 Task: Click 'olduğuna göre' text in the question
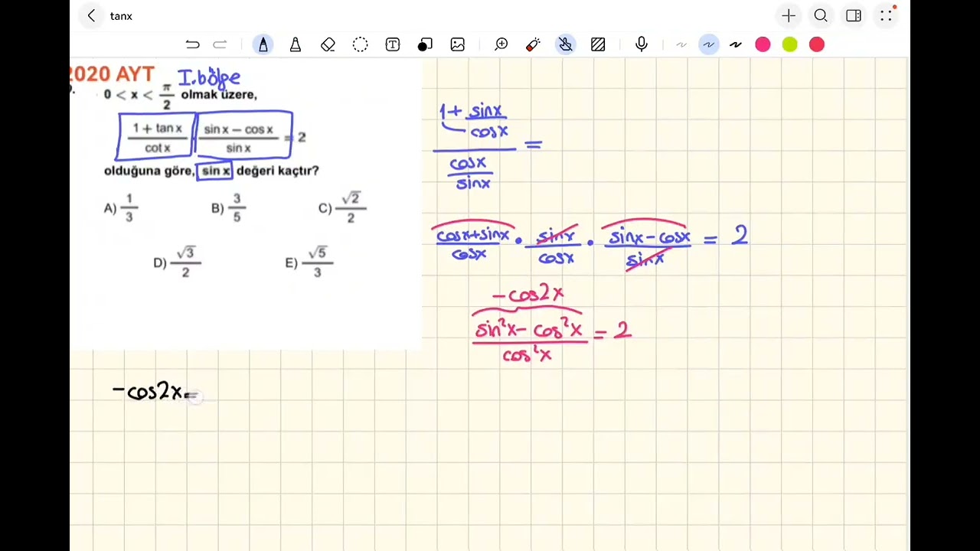pyautogui.click(x=149, y=171)
